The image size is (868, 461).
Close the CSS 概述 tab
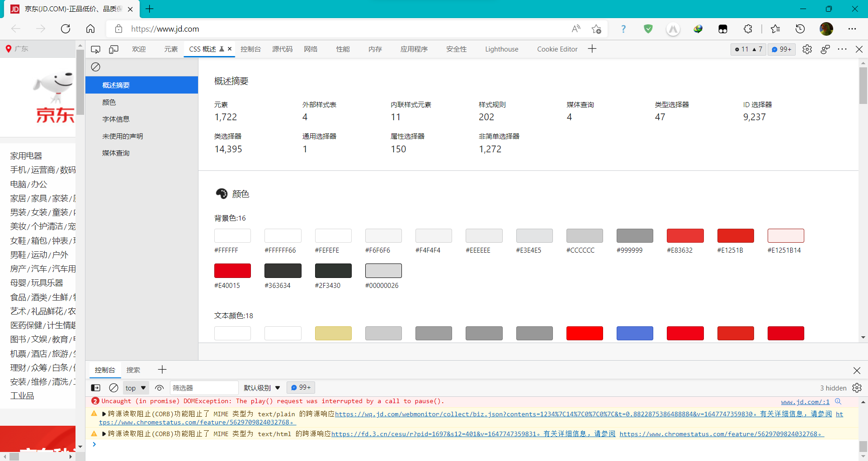(230, 49)
